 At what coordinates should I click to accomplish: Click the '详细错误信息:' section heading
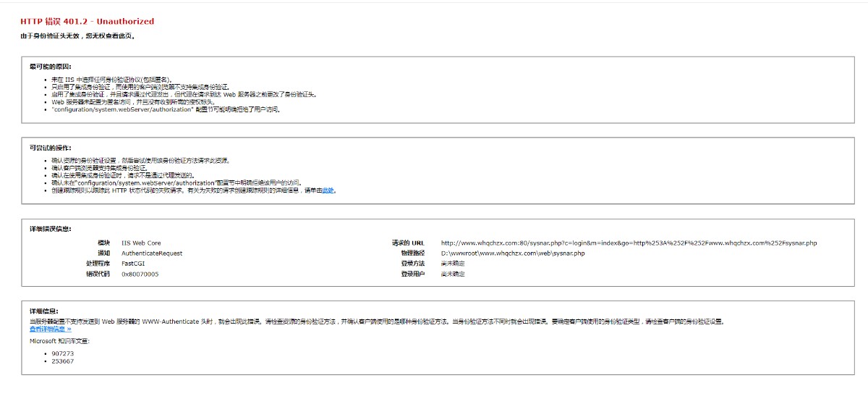pos(50,229)
